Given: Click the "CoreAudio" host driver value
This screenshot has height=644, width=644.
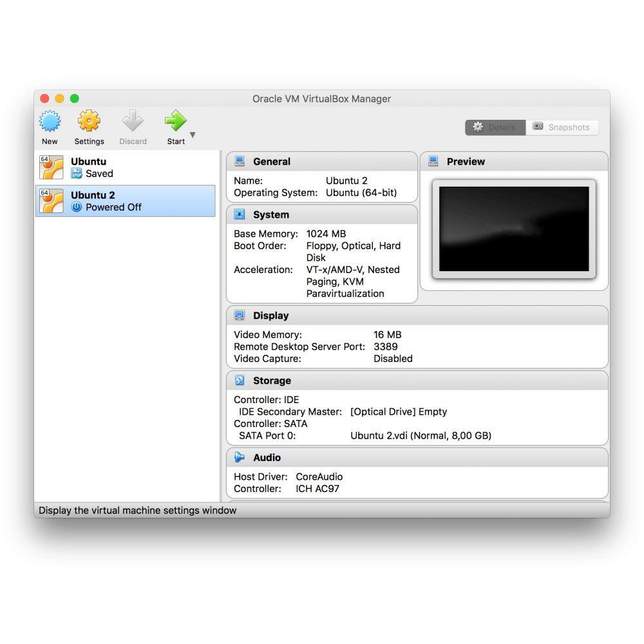Looking at the screenshot, I should coord(319,477).
